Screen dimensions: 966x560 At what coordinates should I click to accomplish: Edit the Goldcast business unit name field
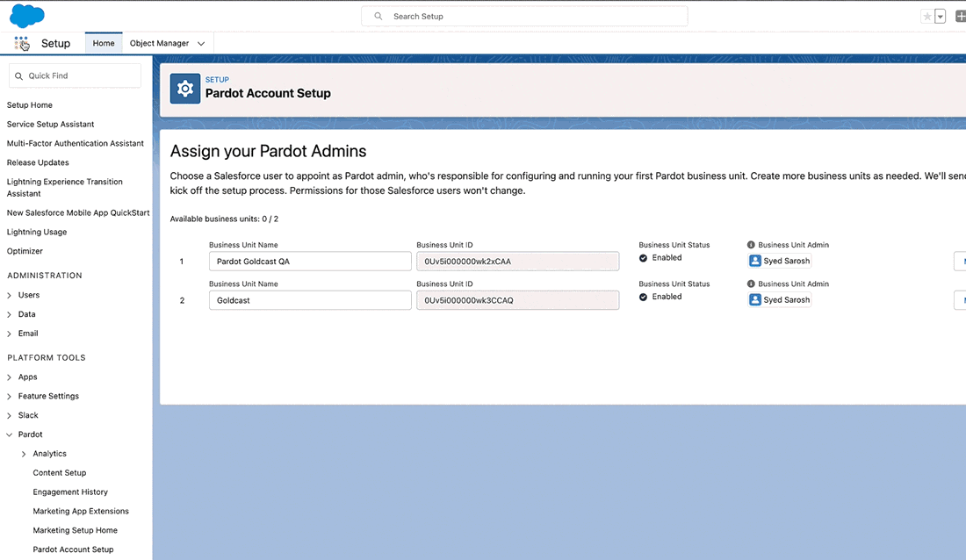coord(310,300)
